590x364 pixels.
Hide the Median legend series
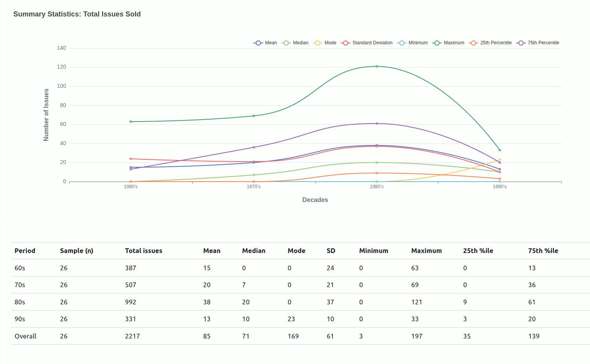[x=295, y=43]
